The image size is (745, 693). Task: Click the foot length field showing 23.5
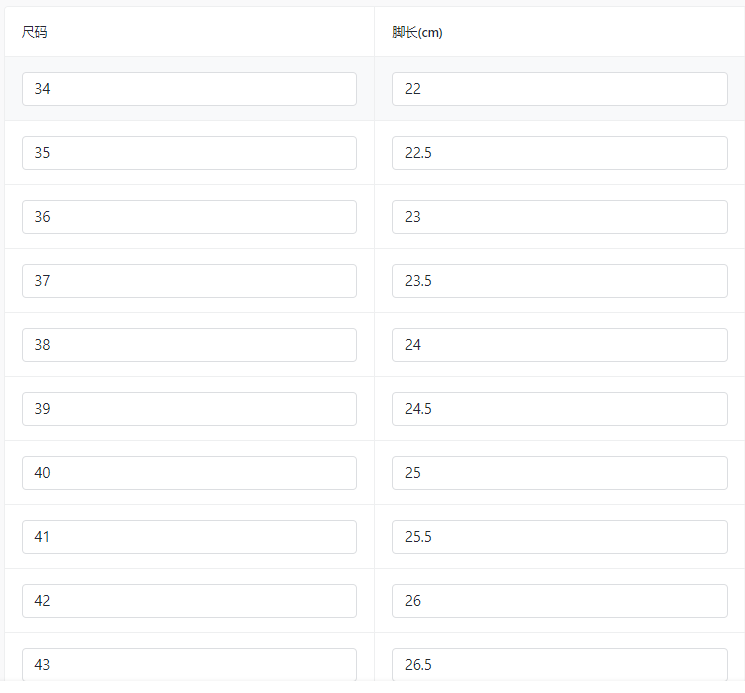[x=560, y=281]
